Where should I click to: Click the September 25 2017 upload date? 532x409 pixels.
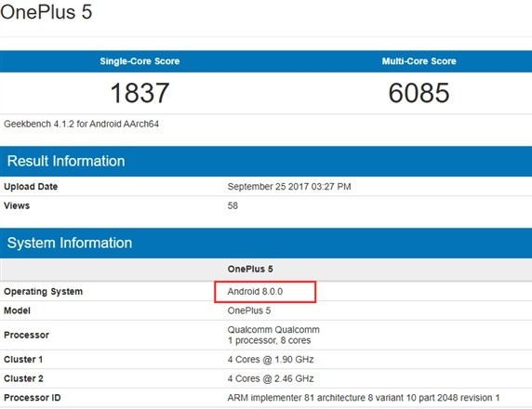coord(289,187)
